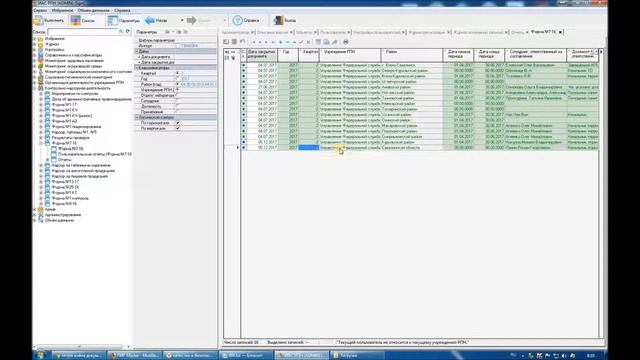Collapse the Даты parameters section
640x360 pixels.
click(x=137, y=51)
